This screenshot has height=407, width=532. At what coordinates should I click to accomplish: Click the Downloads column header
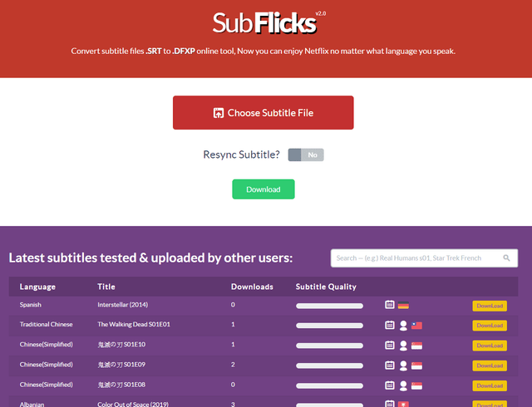point(252,287)
